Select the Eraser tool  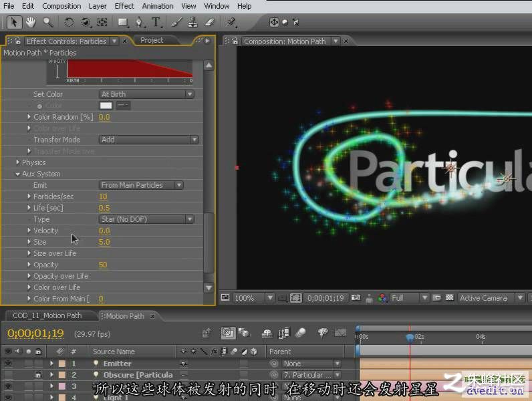click(210, 23)
